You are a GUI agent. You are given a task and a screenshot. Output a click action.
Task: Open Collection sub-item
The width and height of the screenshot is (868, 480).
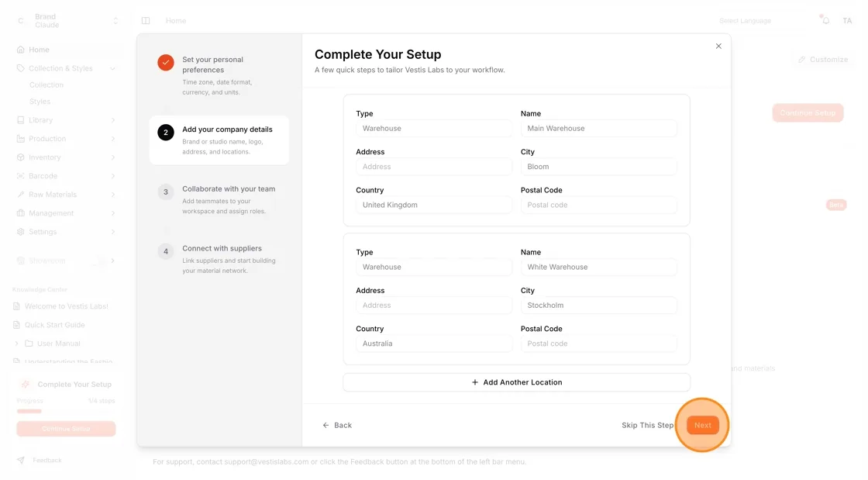(x=46, y=85)
